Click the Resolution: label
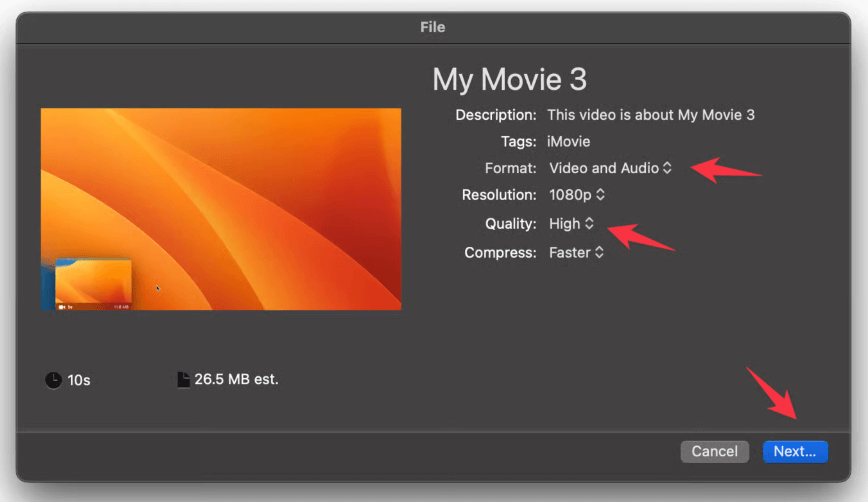Image resolution: width=868 pixels, height=502 pixels. (499, 195)
